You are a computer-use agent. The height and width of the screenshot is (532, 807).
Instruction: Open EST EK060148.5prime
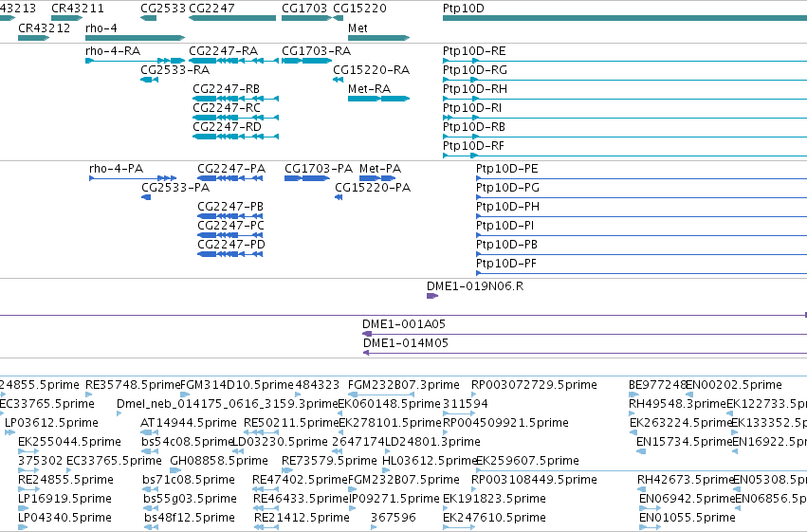click(390, 404)
